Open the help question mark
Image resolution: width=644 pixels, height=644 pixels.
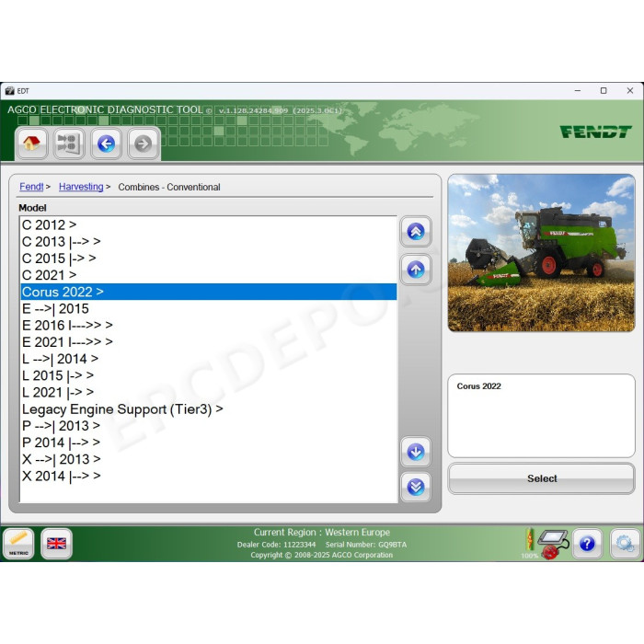[587, 544]
